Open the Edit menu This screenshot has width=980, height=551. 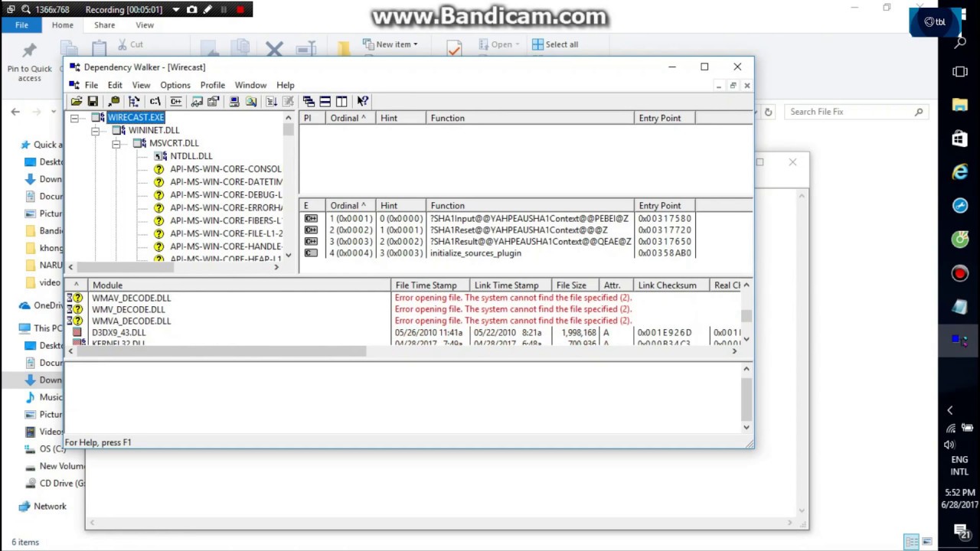coord(115,85)
